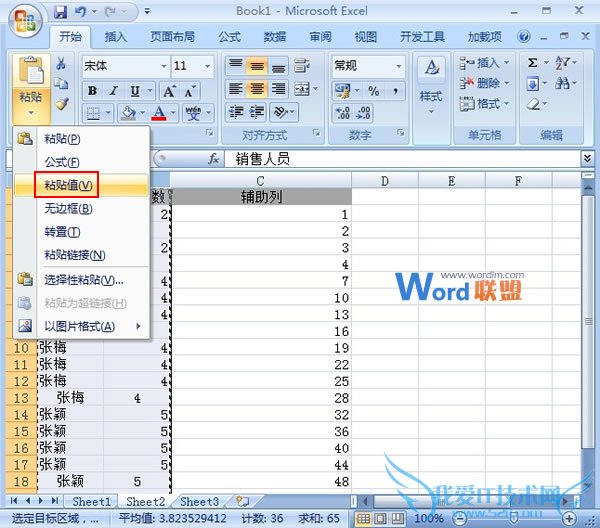Toggle Underline formatting
The image size is (600, 528).
pos(135,91)
